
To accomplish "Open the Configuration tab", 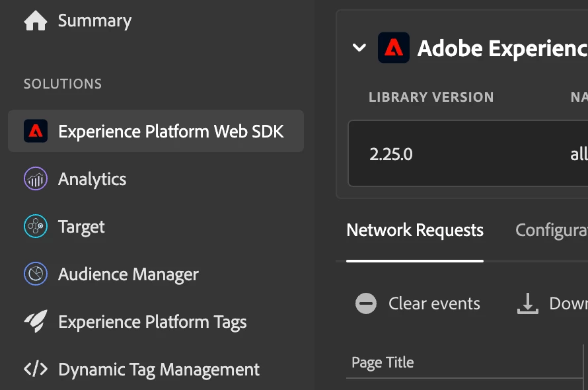I will coord(551,231).
